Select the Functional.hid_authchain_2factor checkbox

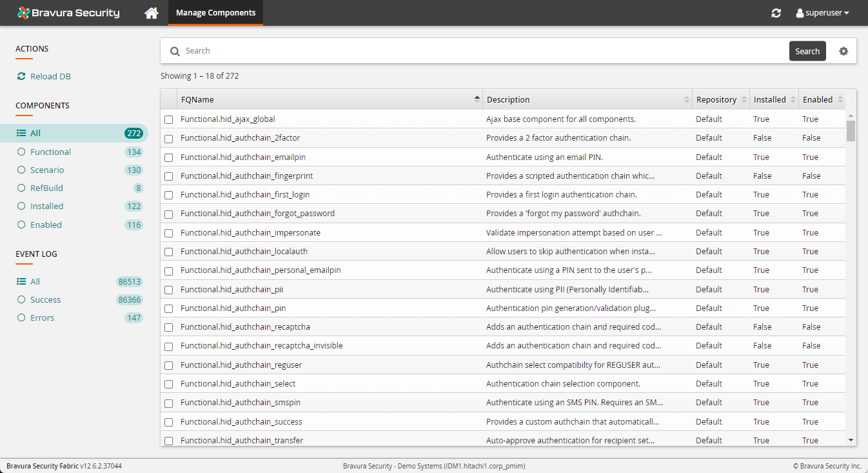pos(168,137)
